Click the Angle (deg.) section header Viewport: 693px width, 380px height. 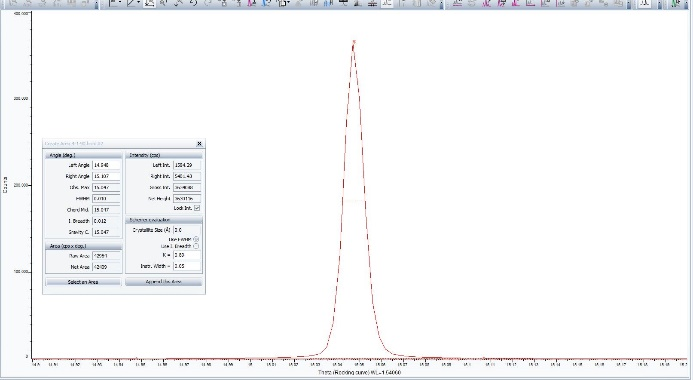(84, 155)
